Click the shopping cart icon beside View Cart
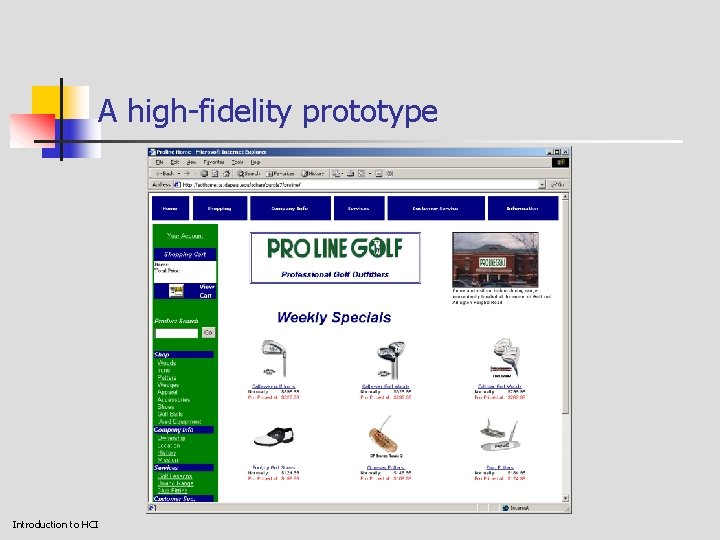Image resolution: width=720 pixels, height=540 pixels. coord(176,291)
